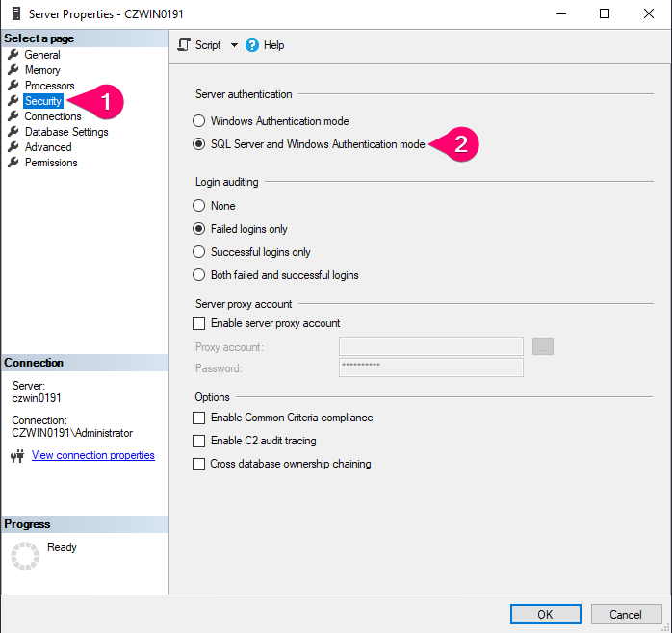
Task: Click the wrench icon beside Connections
Action: [13, 116]
